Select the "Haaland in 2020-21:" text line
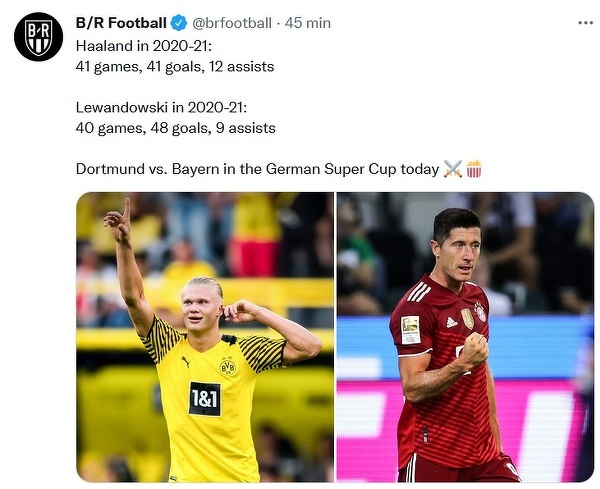Viewport: 600px width, 489px height. (x=144, y=46)
